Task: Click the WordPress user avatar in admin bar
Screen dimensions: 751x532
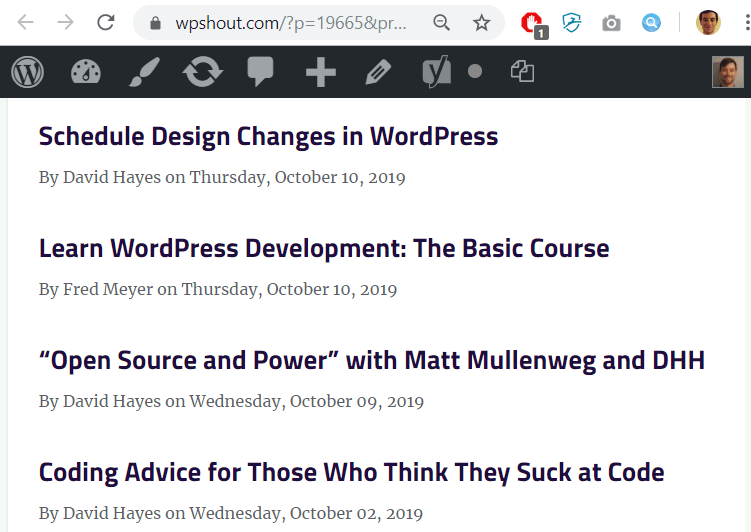Action: point(727,72)
